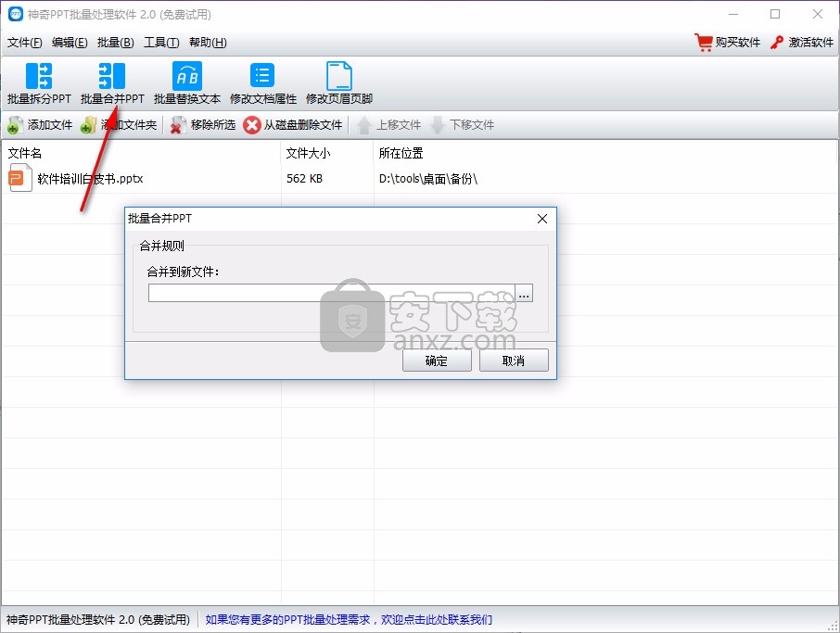Minimize the main application window
The height and width of the screenshot is (633, 840).
coord(733,14)
